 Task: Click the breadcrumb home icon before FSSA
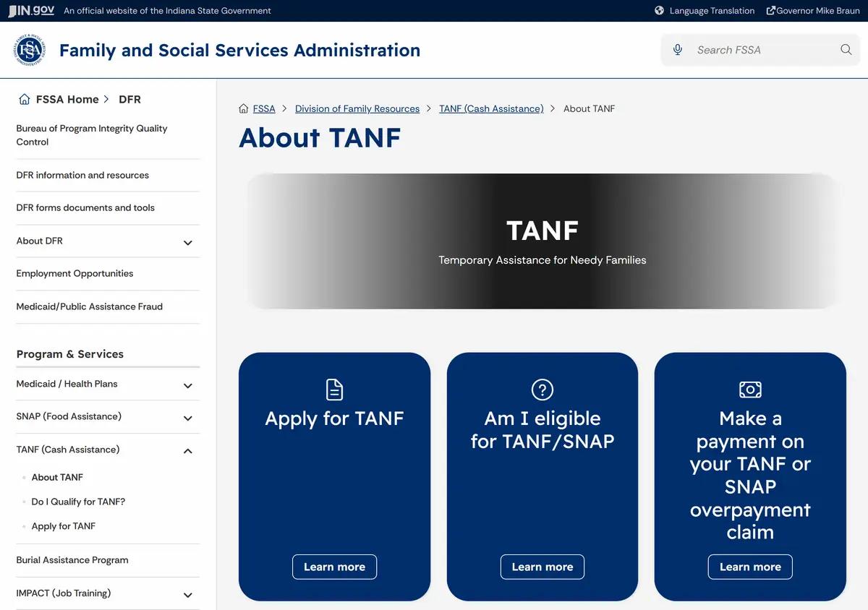coord(244,108)
